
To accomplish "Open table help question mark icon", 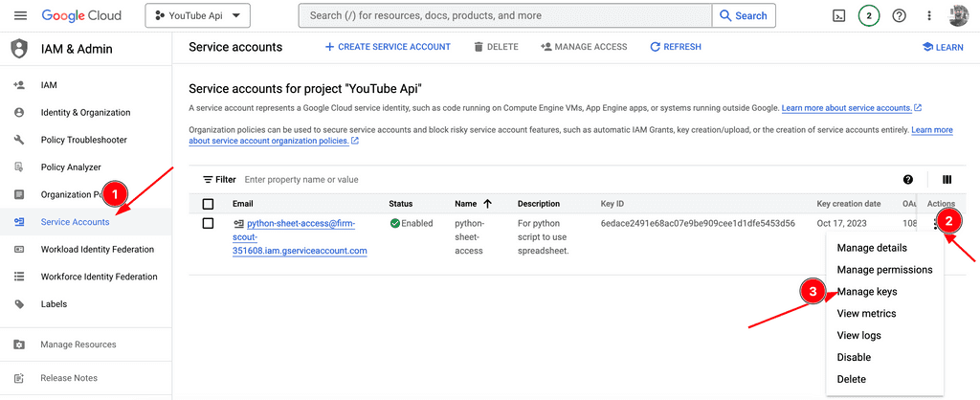I will coord(908,179).
